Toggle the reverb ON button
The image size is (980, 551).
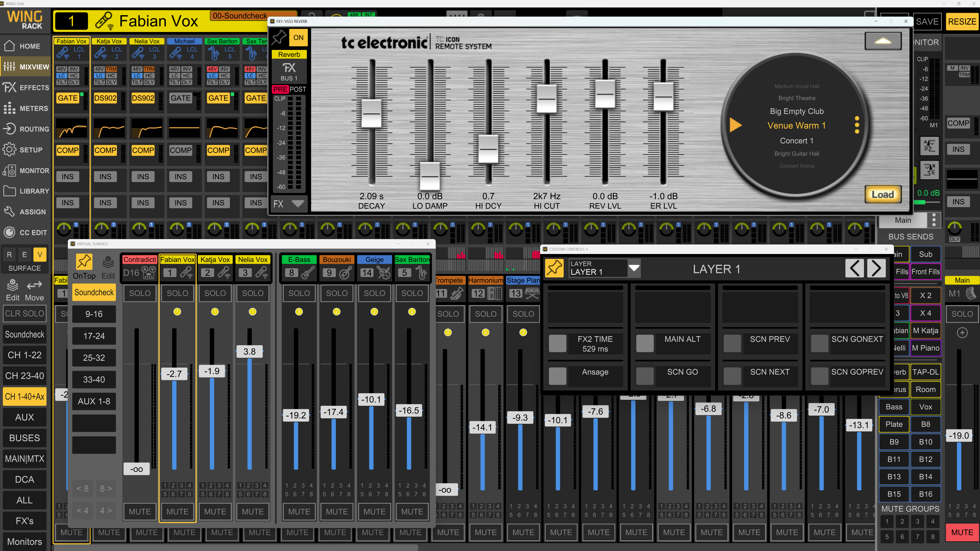[x=298, y=37]
